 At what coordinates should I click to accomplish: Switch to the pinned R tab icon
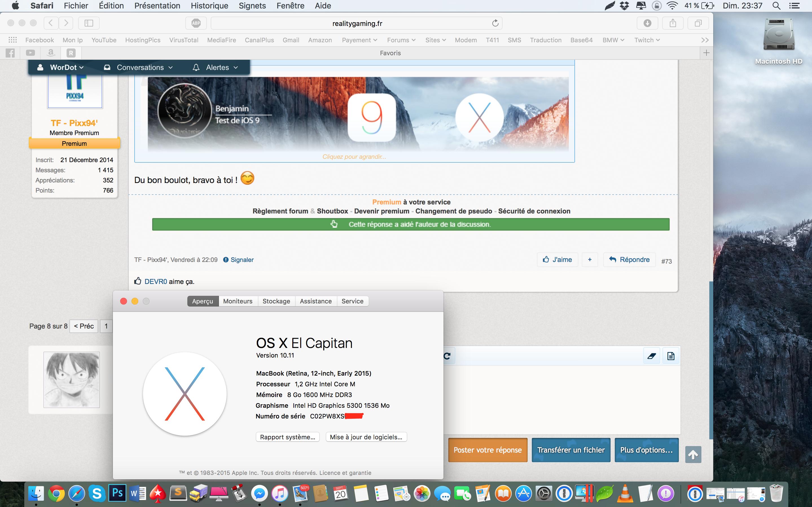71,53
